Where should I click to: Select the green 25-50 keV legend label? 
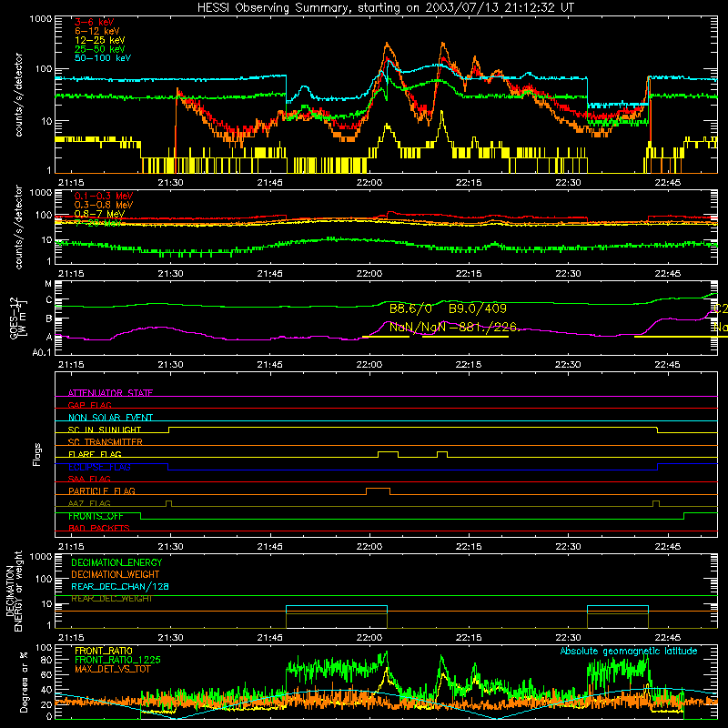pyautogui.click(x=100, y=49)
